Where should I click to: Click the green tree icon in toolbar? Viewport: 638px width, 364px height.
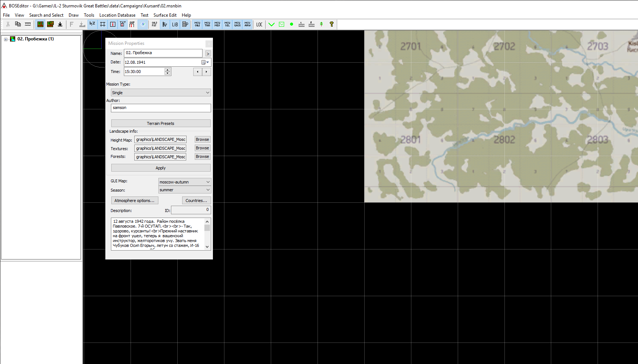322,24
